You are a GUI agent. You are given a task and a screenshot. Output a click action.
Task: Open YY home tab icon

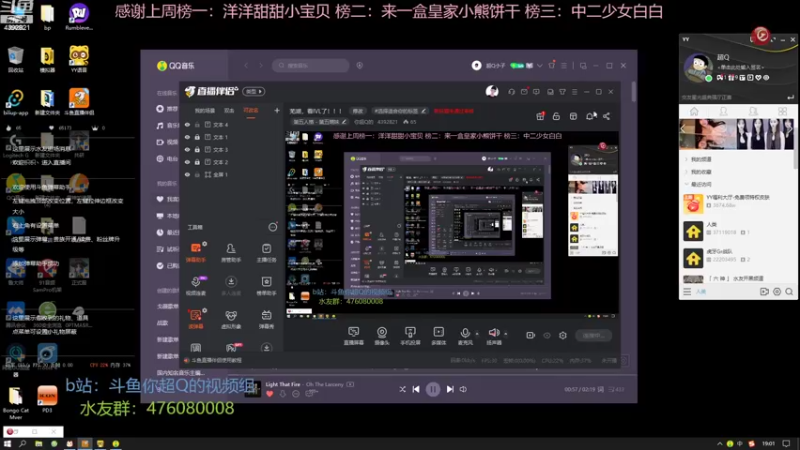click(x=694, y=111)
